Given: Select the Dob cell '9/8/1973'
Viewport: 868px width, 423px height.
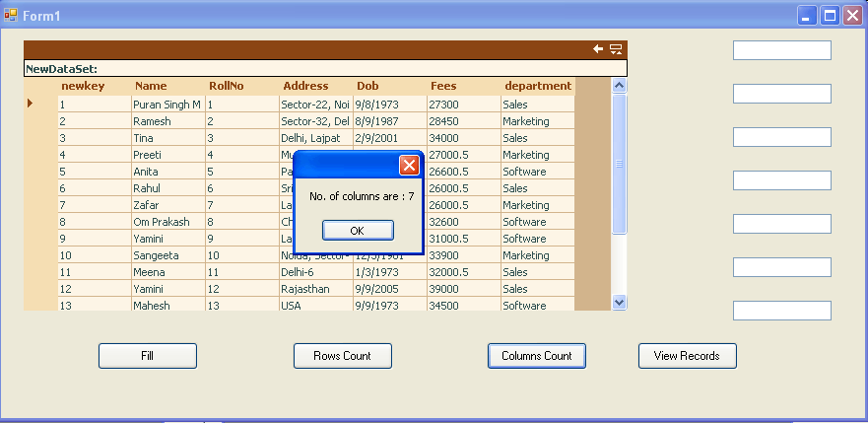Looking at the screenshot, I should [390, 105].
